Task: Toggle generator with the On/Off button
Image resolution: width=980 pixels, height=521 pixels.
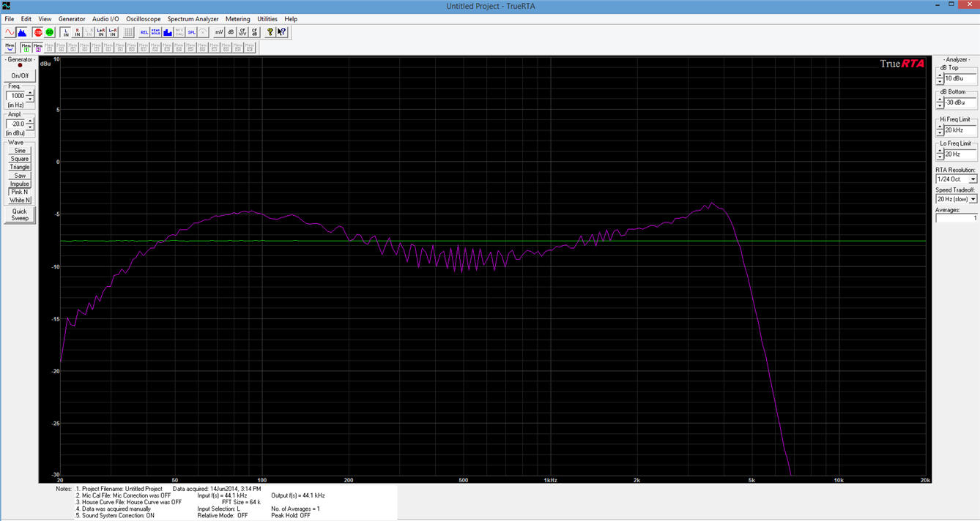Action: point(20,75)
